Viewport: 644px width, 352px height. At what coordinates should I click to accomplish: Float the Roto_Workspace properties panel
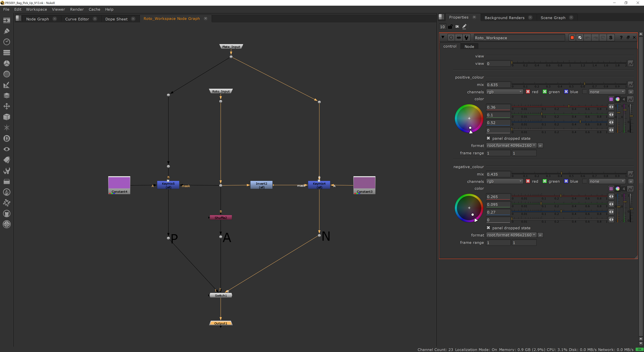coord(628,38)
